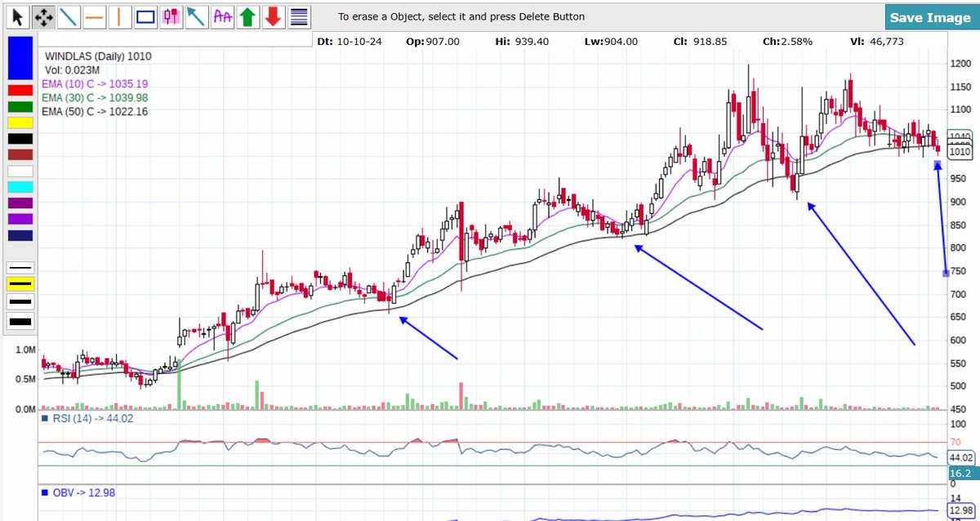Pick the cyan color swatch
The width and height of the screenshot is (980, 521).
pyautogui.click(x=20, y=187)
